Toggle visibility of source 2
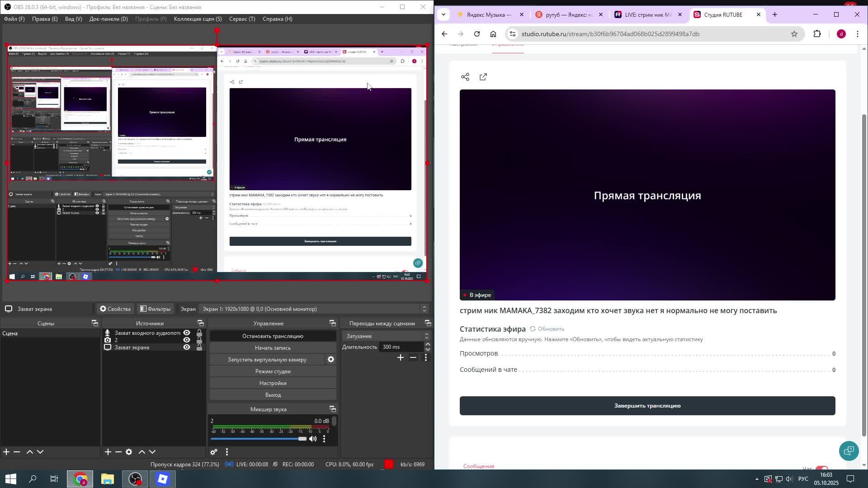The height and width of the screenshot is (488, 868). point(187,340)
